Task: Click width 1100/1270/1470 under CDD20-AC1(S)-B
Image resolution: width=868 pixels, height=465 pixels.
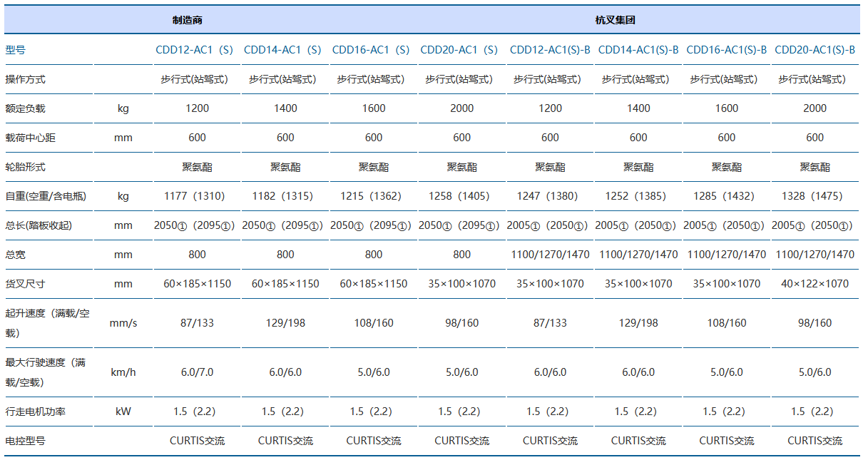Action: tap(815, 255)
